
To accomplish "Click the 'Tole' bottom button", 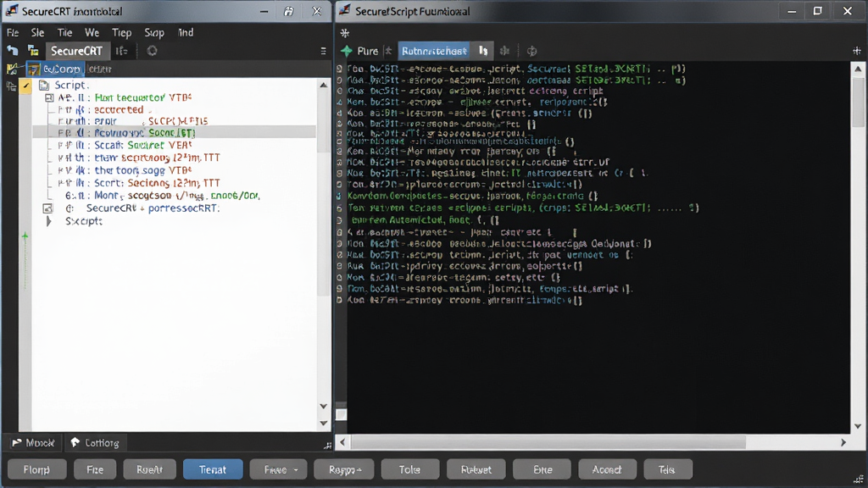I will 409,469.
